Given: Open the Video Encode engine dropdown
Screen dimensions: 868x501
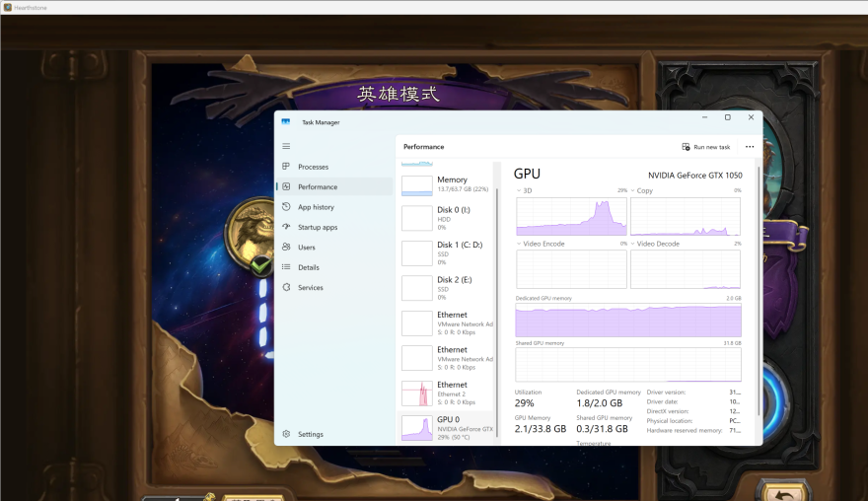Looking at the screenshot, I should [519, 244].
